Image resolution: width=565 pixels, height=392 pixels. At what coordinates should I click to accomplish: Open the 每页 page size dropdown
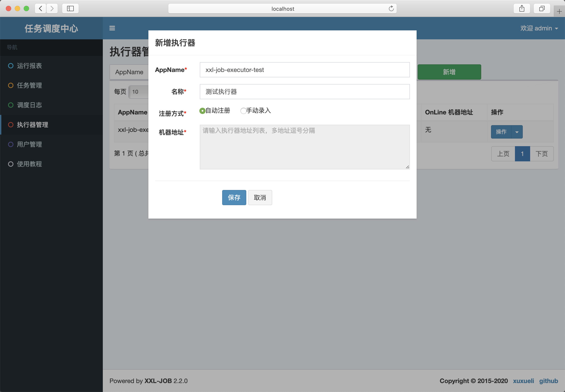click(138, 92)
